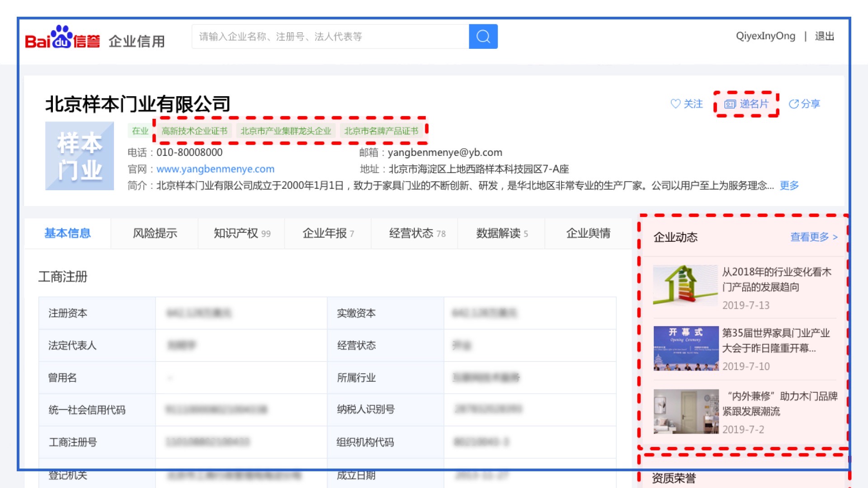Switch to the 企业年报 tab
The width and height of the screenshot is (868, 488).
pyautogui.click(x=324, y=233)
